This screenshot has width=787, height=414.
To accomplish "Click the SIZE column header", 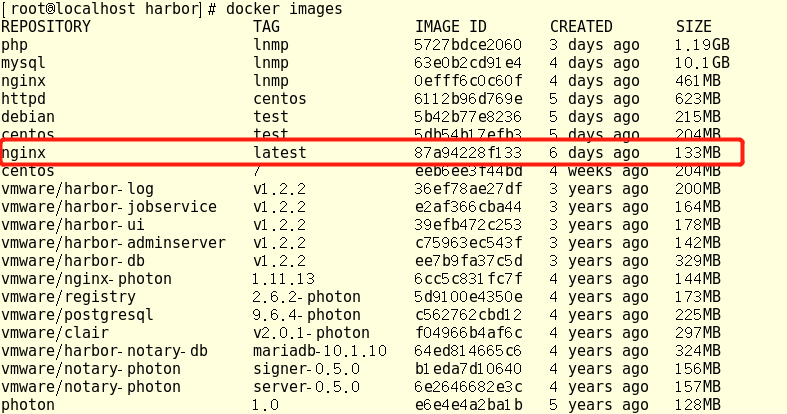I will click(696, 26).
